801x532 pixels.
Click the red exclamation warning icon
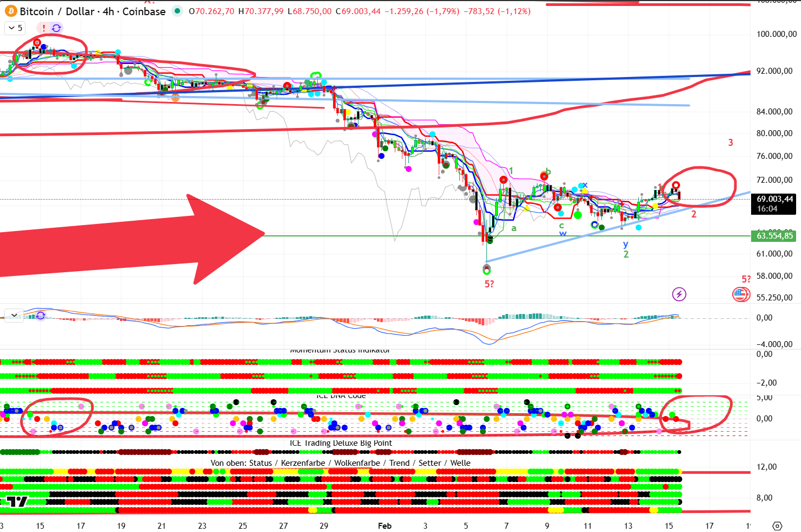[44, 28]
